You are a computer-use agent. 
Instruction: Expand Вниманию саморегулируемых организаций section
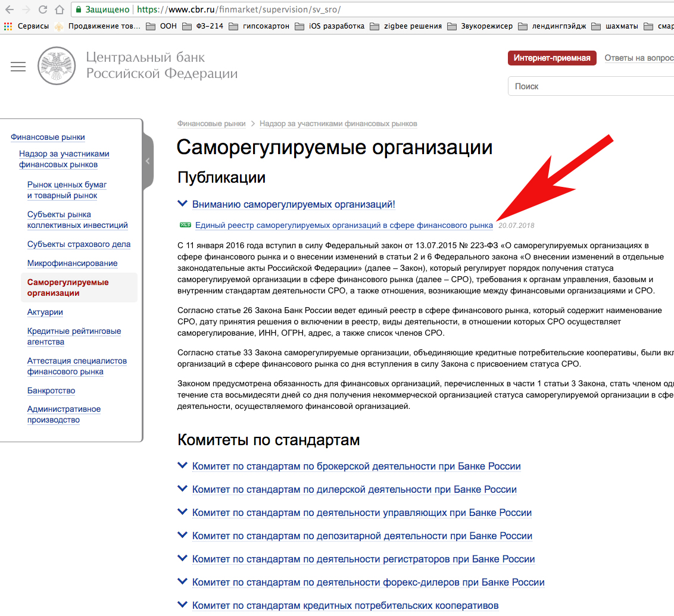coord(294,205)
